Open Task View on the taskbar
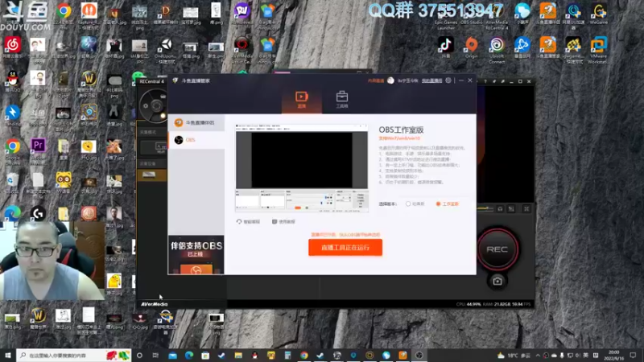This screenshot has height=362, width=644. [155, 355]
